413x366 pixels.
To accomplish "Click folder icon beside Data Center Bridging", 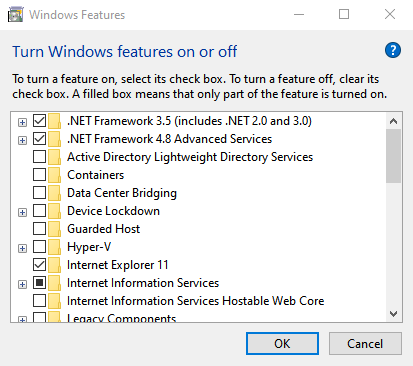I will click(55, 193).
